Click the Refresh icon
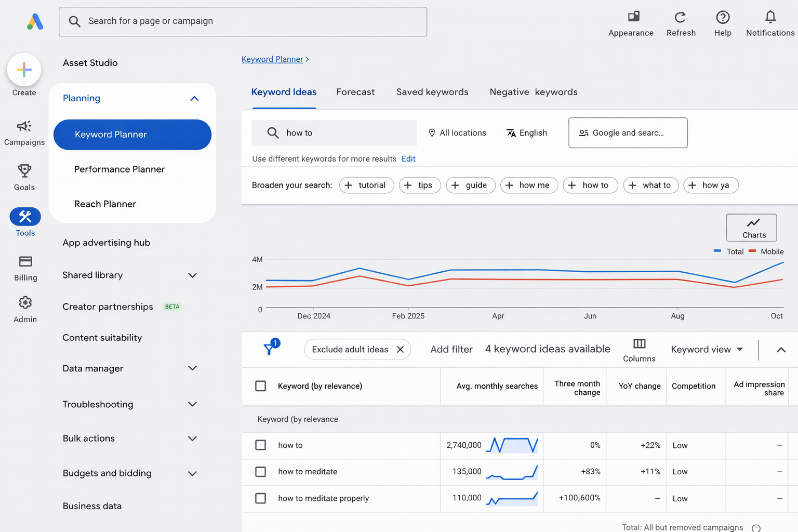The height and width of the screenshot is (532, 798). (681, 17)
